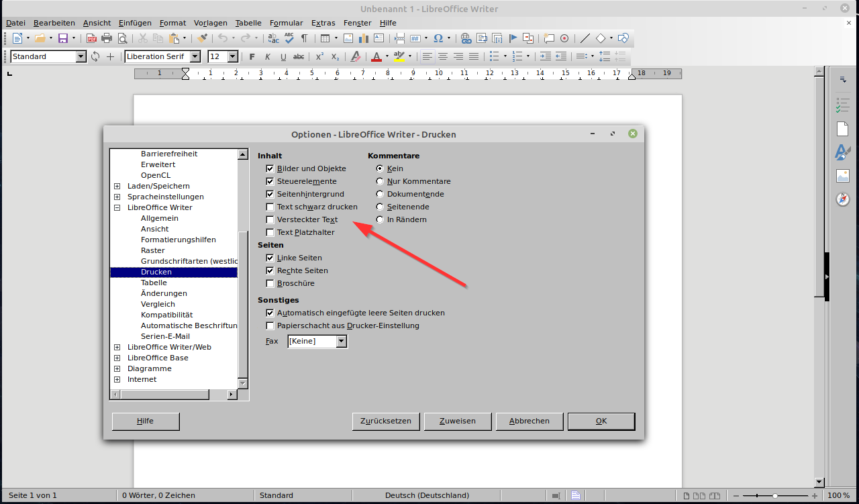
Task: Enable the 'Versteckter Text' checkbox
Action: tap(270, 219)
